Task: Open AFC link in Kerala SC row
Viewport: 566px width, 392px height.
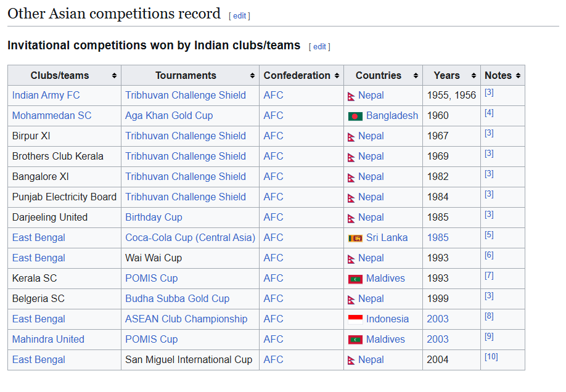Action: click(x=273, y=279)
